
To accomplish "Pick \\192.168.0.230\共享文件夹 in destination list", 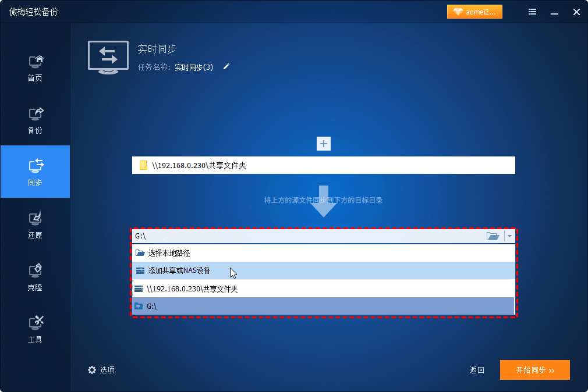I will (x=324, y=288).
